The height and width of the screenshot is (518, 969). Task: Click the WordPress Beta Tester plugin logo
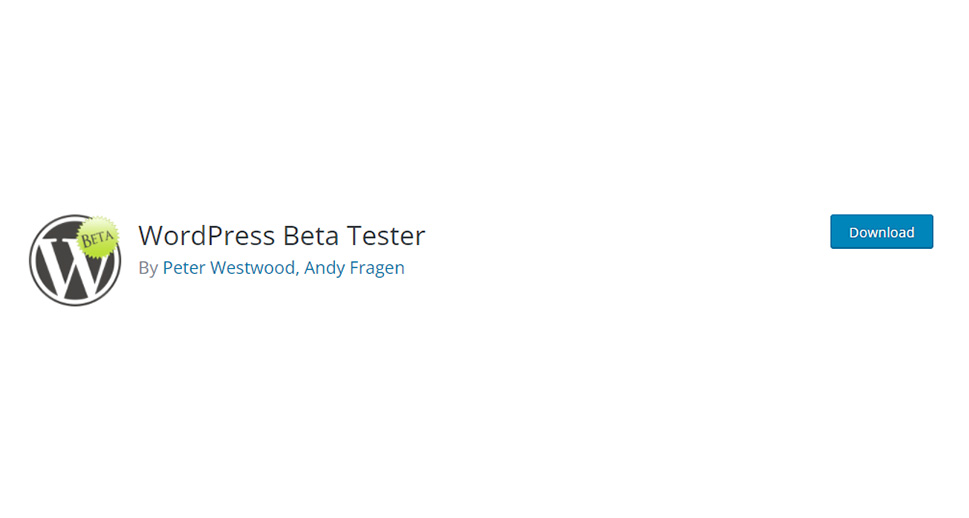pos(75,260)
